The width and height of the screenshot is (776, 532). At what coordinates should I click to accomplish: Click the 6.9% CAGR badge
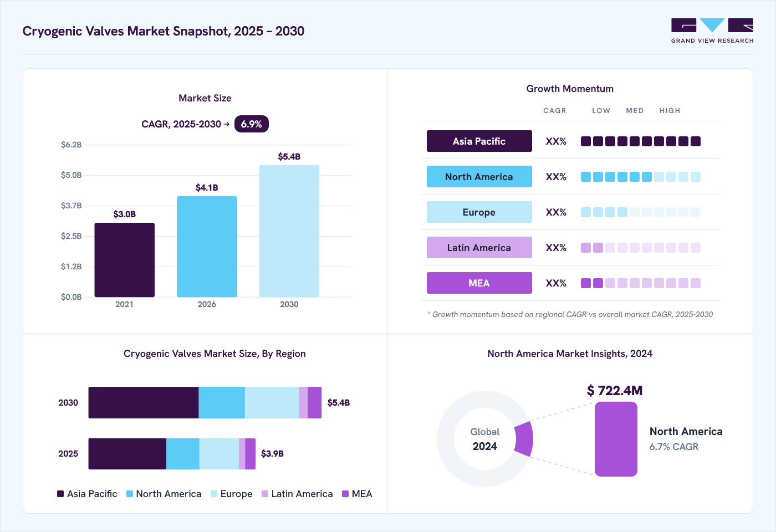coord(252,124)
